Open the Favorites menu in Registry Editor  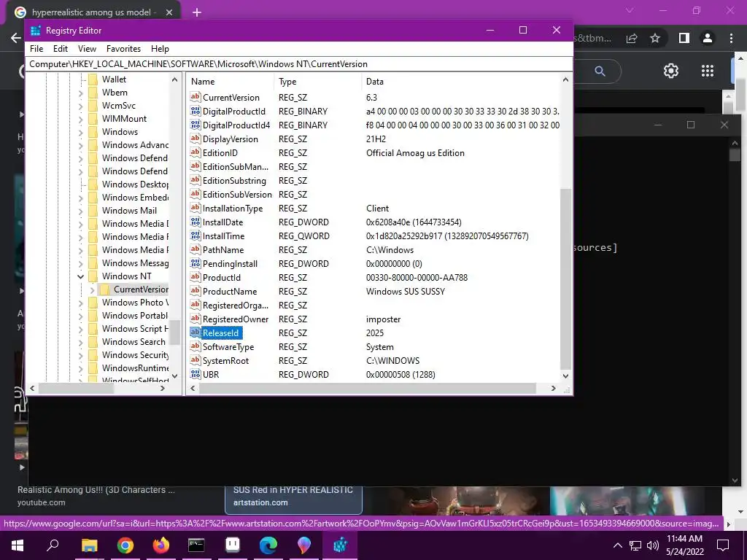pos(123,49)
